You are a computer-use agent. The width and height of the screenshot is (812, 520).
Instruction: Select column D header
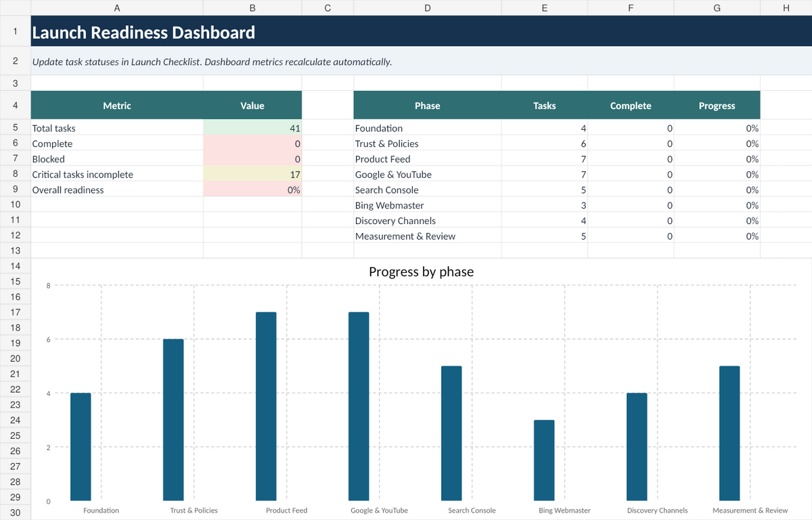coord(428,8)
